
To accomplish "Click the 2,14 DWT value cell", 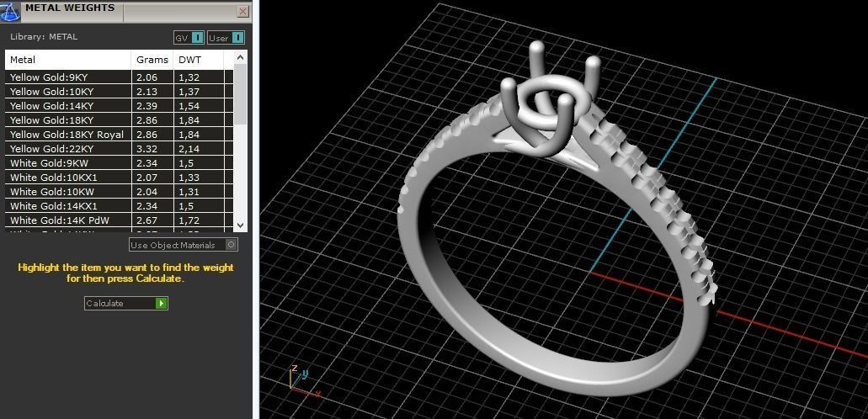I will [198, 149].
